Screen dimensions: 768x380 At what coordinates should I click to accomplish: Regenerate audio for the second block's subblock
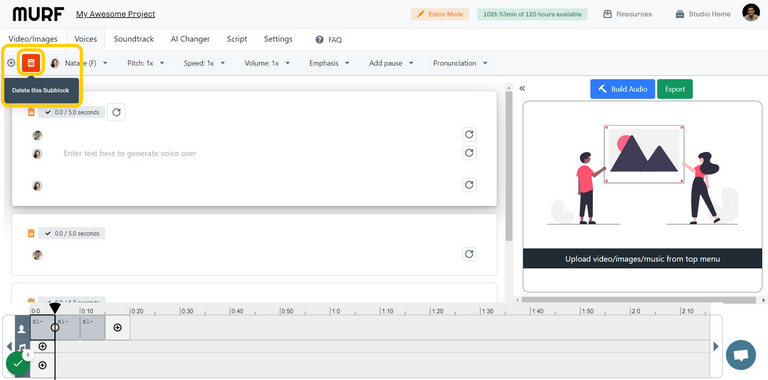point(469,254)
